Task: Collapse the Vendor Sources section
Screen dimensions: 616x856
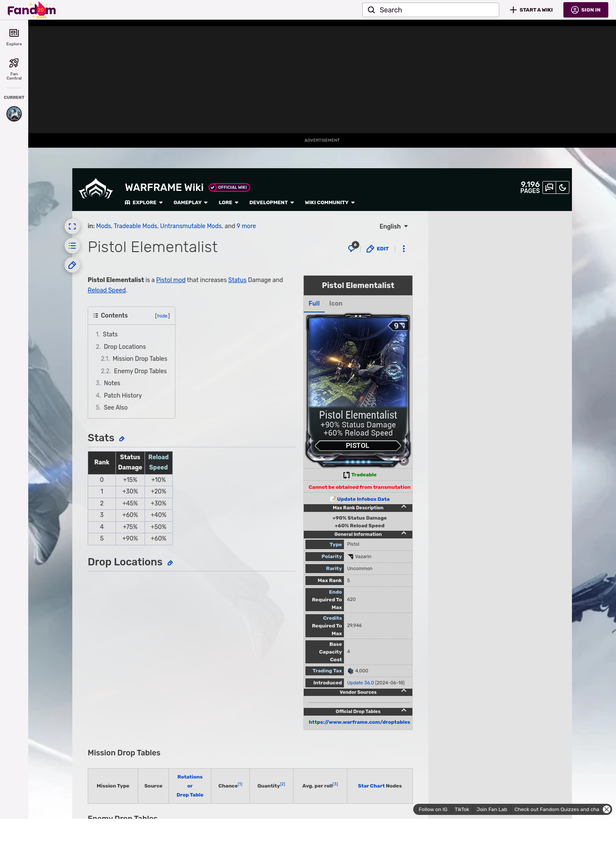Action: tap(403, 692)
